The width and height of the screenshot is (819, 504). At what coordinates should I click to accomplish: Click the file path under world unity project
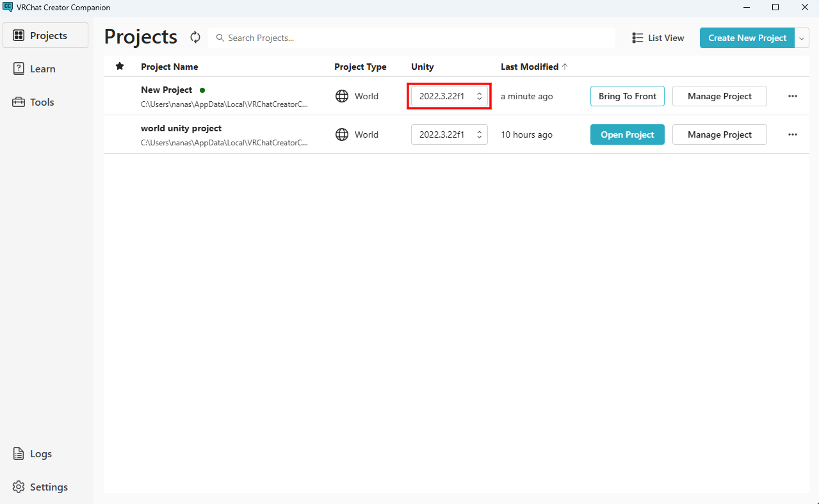click(224, 142)
